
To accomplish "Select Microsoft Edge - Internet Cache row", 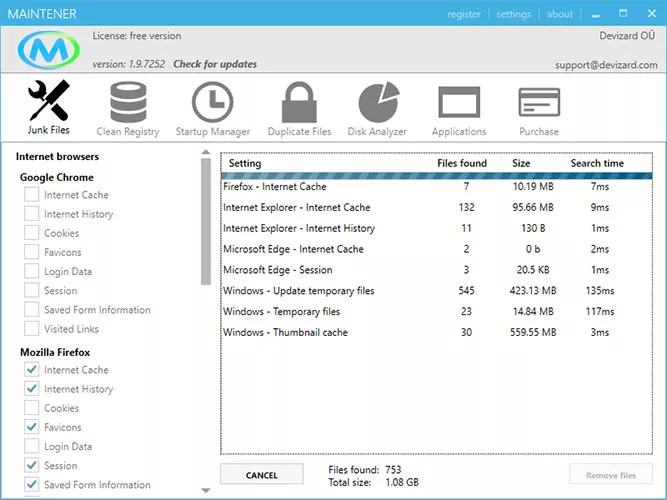I will pos(436,249).
